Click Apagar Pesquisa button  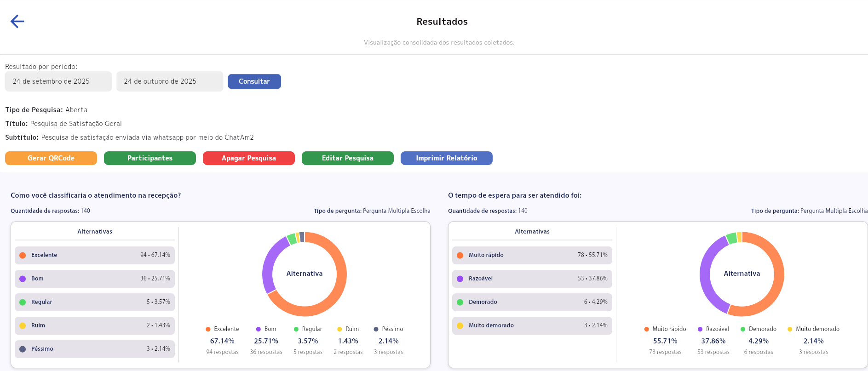(x=249, y=158)
